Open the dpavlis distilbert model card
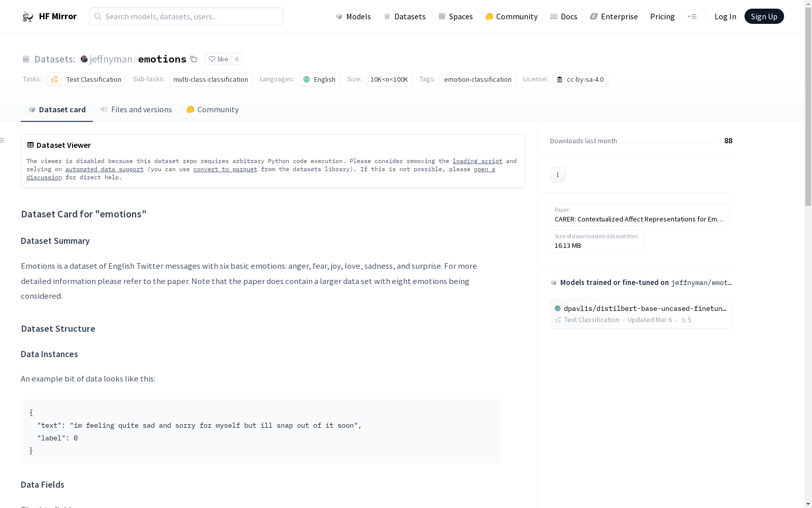Image resolution: width=812 pixels, height=508 pixels. pos(641,313)
